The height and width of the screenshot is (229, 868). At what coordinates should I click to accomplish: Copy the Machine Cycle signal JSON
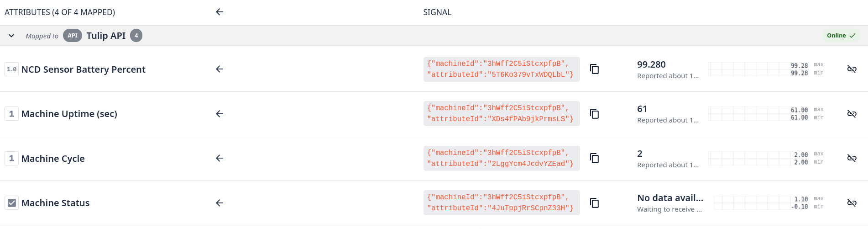coord(594,158)
